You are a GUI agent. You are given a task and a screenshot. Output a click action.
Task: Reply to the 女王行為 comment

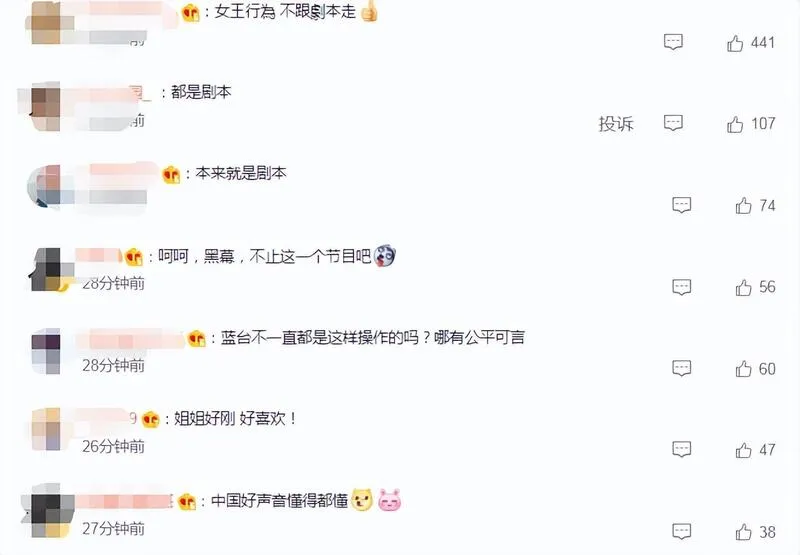(x=673, y=42)
